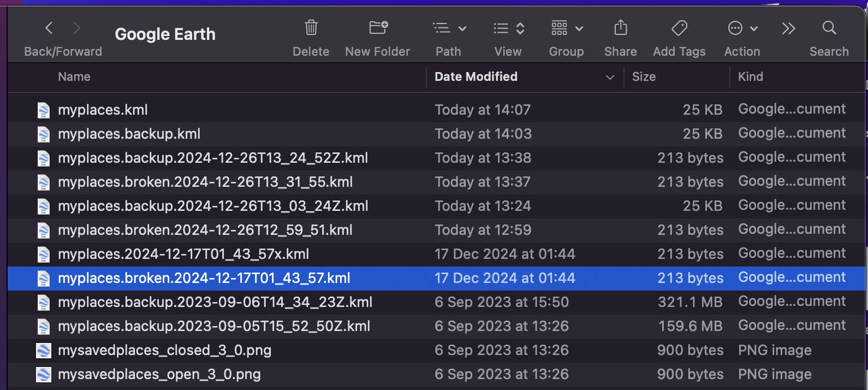Click the Delete trash icon
The width and height of the screenshot is (868, 390).
(311, 28)
